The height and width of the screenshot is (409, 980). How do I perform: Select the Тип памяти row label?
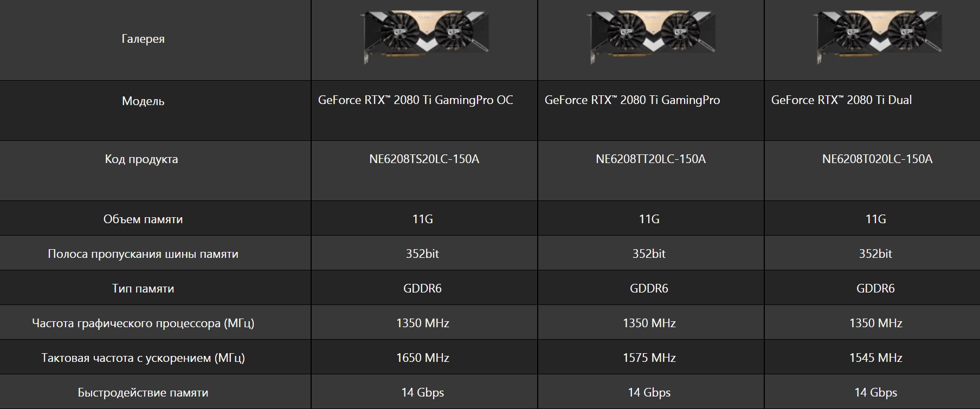pyautogui.click(x=143, y=289)
